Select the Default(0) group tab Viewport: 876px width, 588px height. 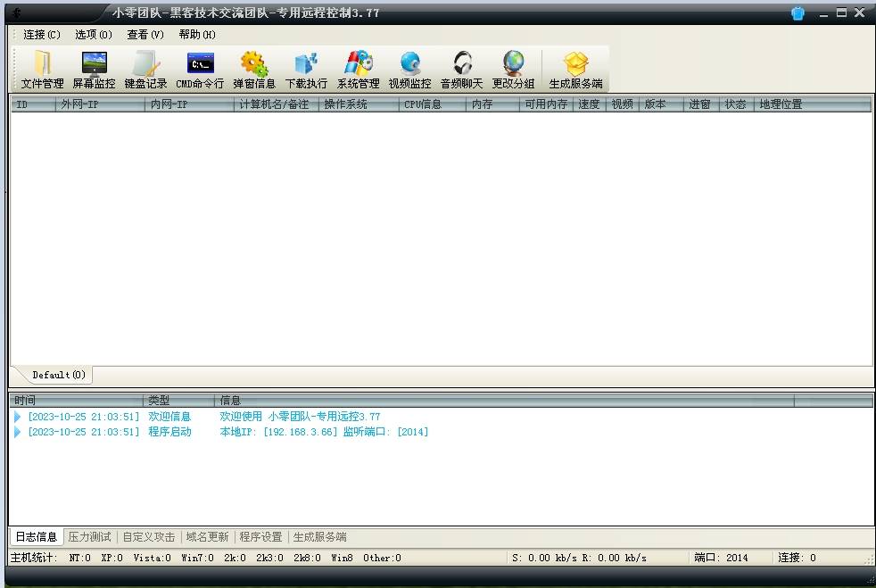point(59,375)
